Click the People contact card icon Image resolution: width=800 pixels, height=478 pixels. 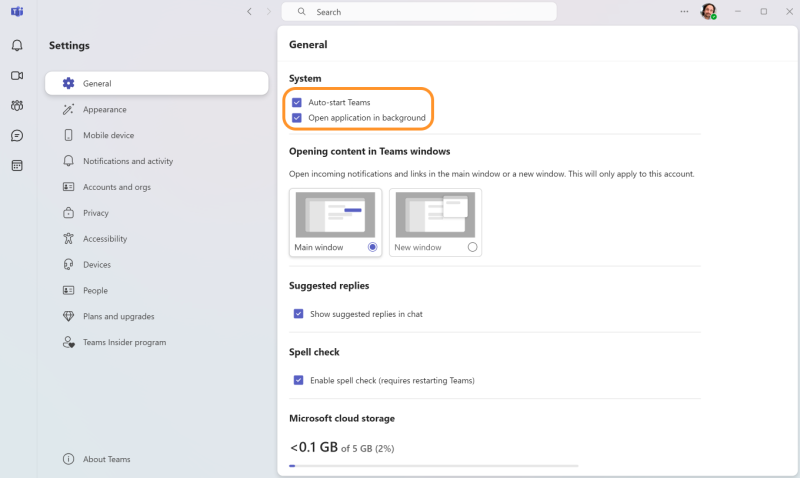[x=68, y=290]
